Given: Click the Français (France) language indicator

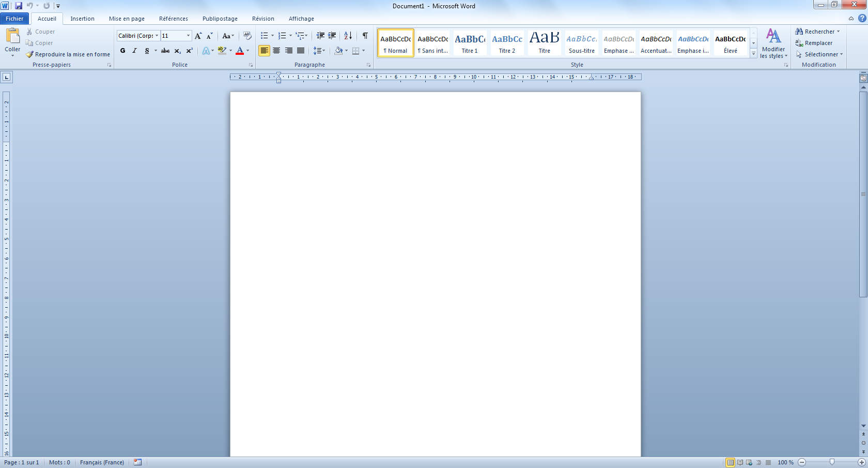Looking at the screenshot, I should 102,462.
